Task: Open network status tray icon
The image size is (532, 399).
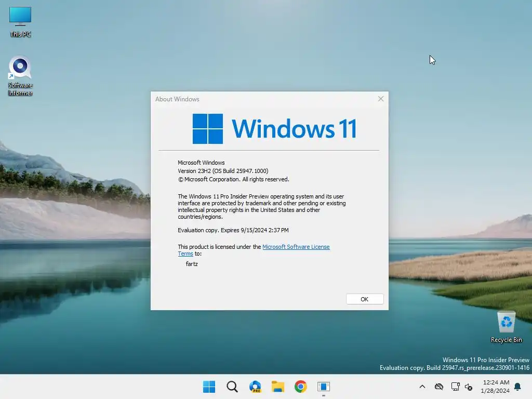Action: (455, 387)
